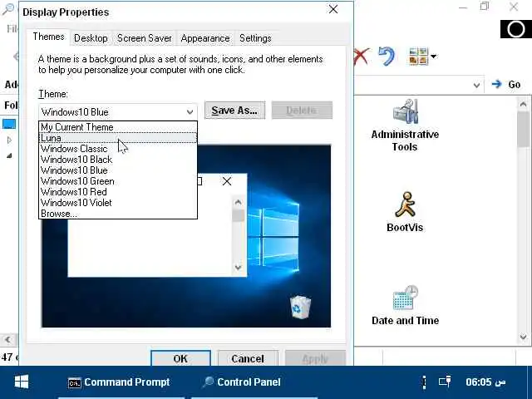Close the Display Properties dialog
Image resolution: width=532 pixels, height=399 pixels.
pos(333,9)
